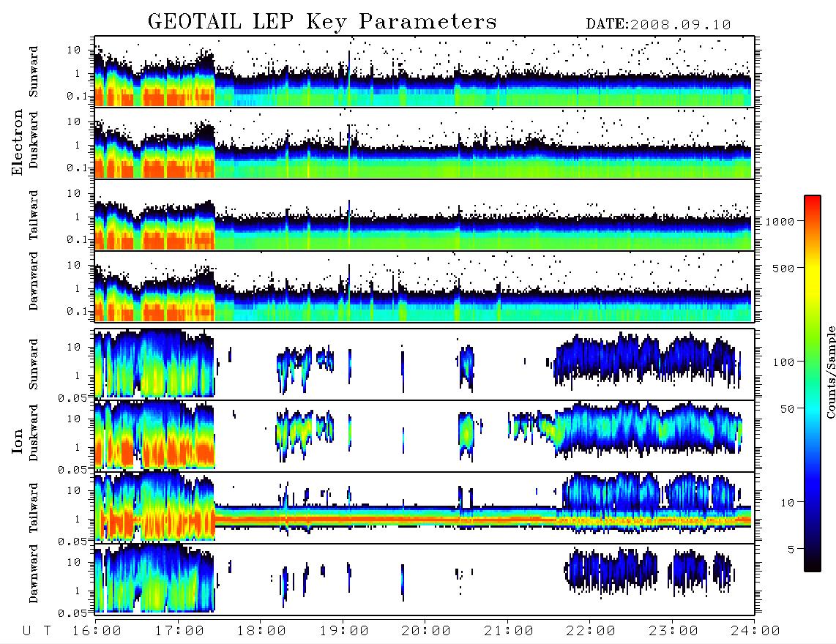Click the "50" color bar tick label
836x644 pixels.
pos(786,409)
